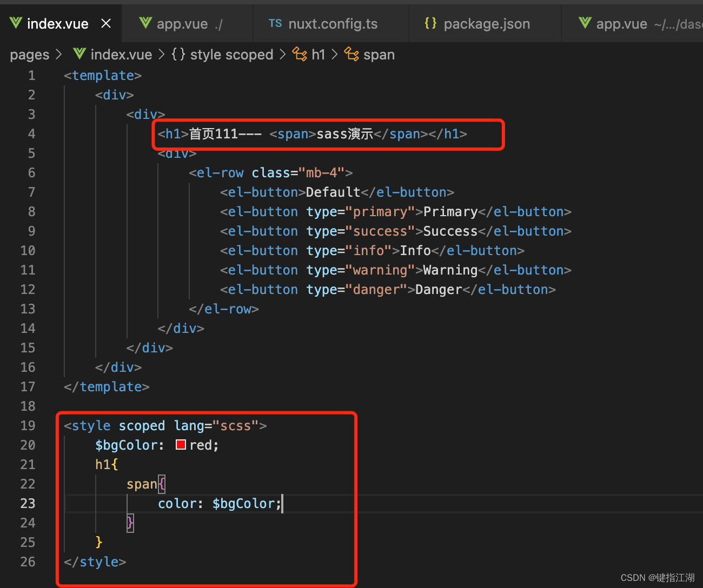Click the type="warning" button line

click(396, 270)
